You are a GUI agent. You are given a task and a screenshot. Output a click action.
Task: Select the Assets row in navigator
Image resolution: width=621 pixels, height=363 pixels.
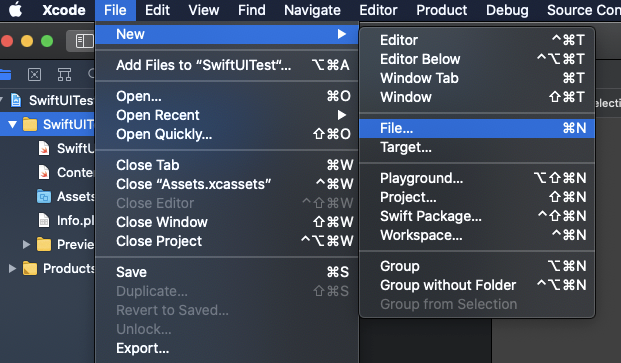coord(48,196)
